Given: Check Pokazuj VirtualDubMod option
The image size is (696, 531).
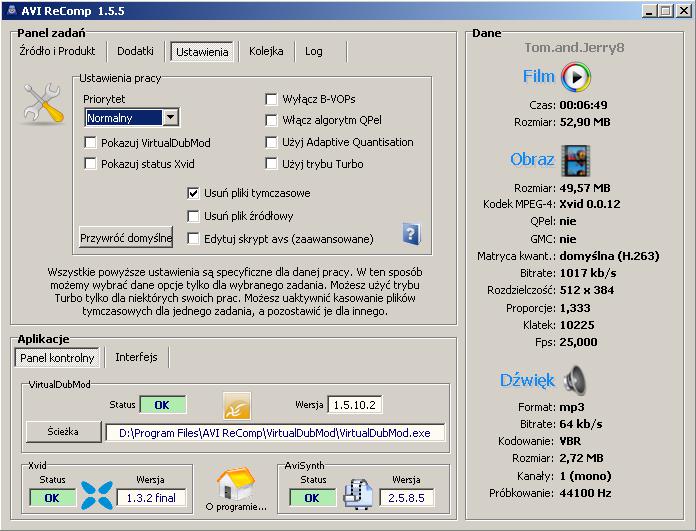Looking at the screenshot, I should click(x=90, y=143).
